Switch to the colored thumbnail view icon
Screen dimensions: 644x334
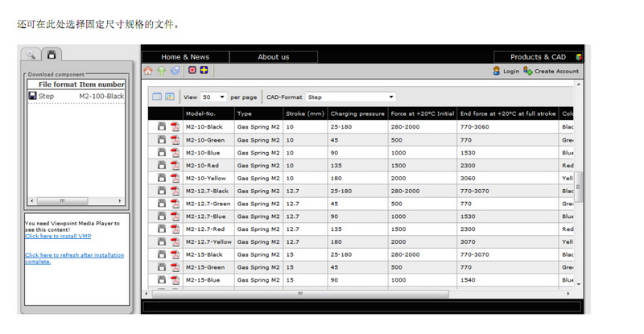[x=170, y=97]
